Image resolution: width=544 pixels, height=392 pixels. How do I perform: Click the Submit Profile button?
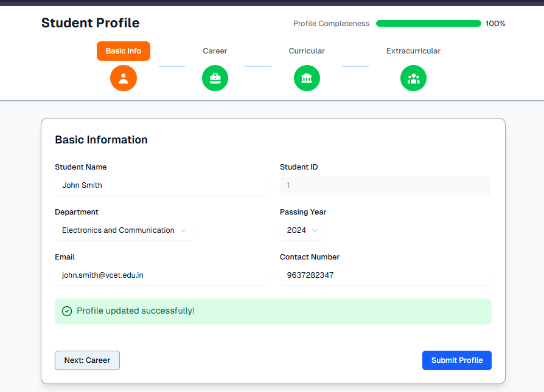[x=456, y=360]
